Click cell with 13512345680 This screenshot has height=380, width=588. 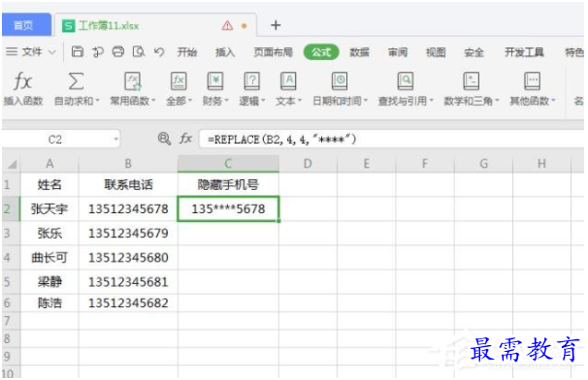[128, 258]
